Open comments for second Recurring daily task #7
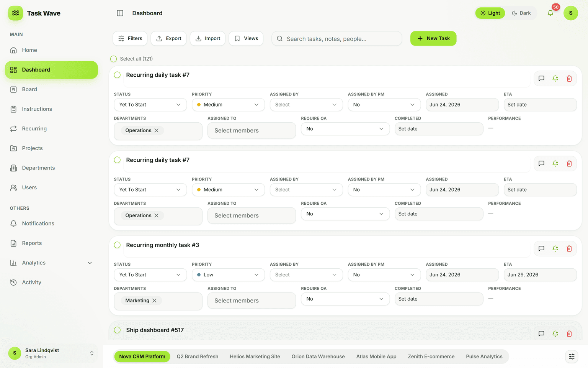This screenshot has height=368, width=588. coord(541,164)
